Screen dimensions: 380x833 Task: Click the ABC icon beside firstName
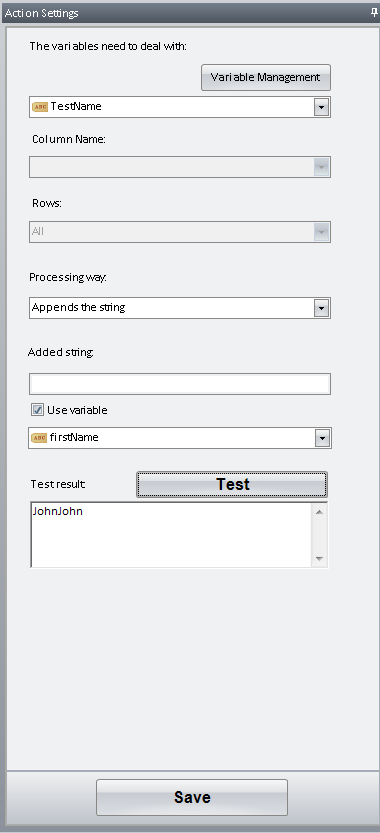[39, 438]
